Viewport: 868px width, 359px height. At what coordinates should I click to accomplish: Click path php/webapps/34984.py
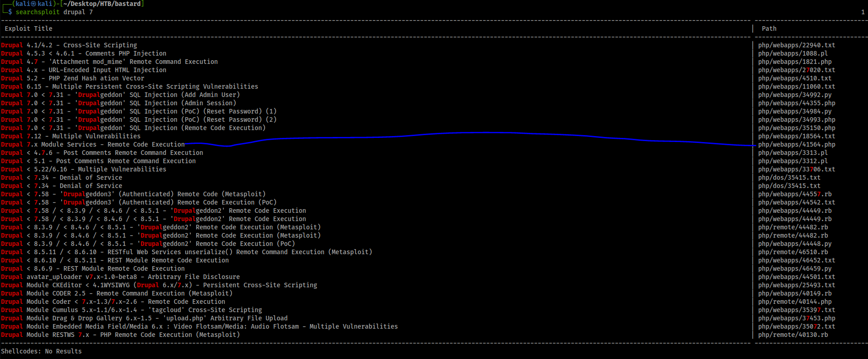795,111
